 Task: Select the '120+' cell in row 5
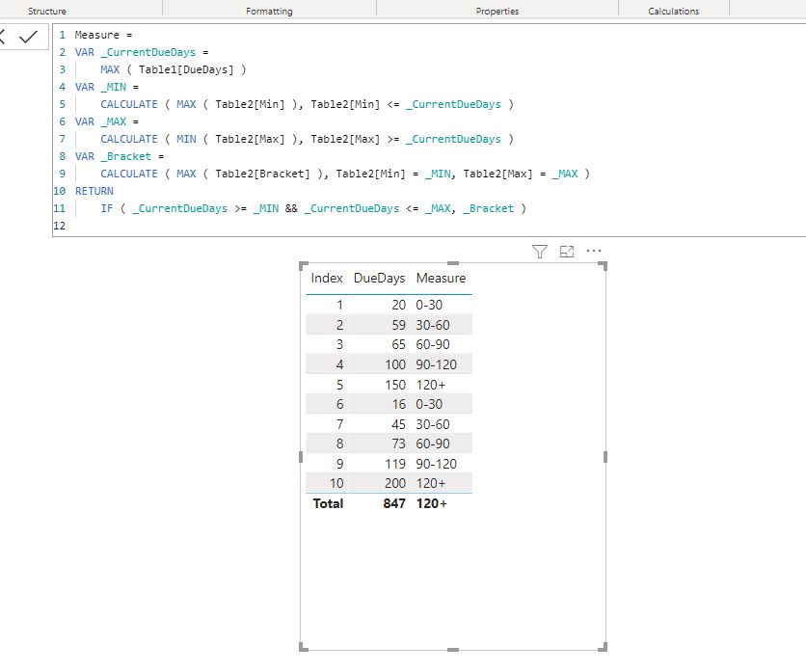click(x=431, y=385)
